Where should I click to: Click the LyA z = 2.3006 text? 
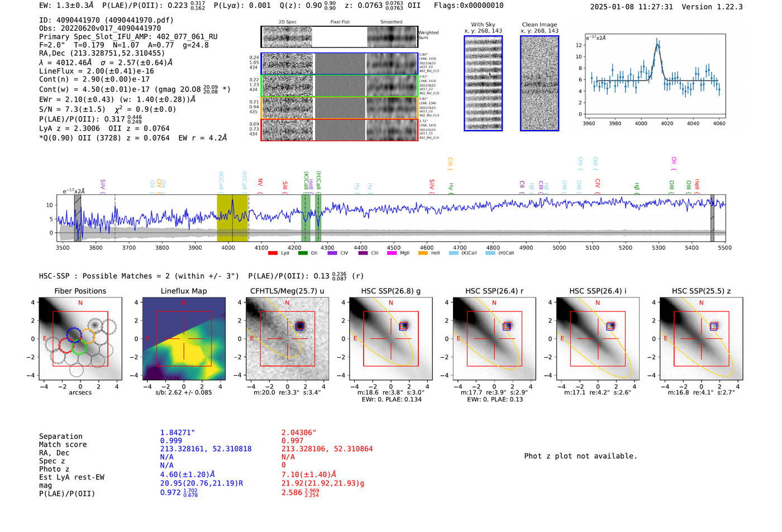(x=69, y=128)
